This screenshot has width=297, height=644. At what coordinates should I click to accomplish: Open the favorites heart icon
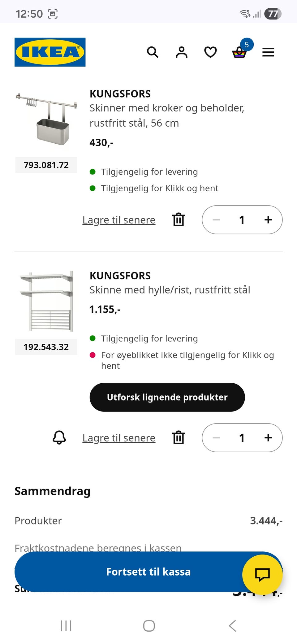pos(210,52)
